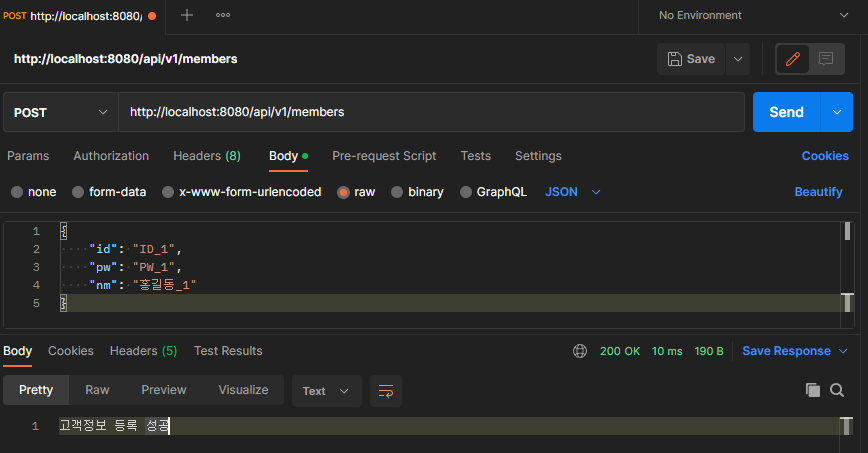Viewport: 868px width, 453px height.
Task: Click the "id": "ID_1" line in editor
Action: tap(135, 249)
